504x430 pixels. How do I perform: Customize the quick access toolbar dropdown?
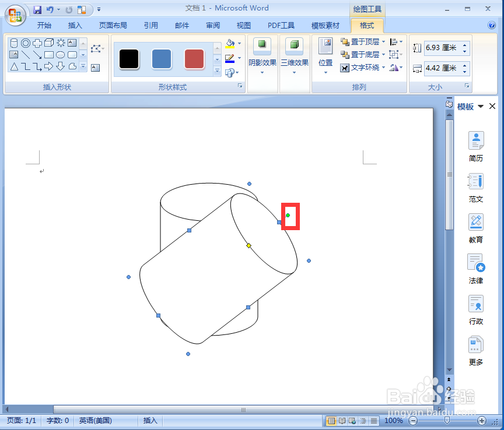pos(99,10)
